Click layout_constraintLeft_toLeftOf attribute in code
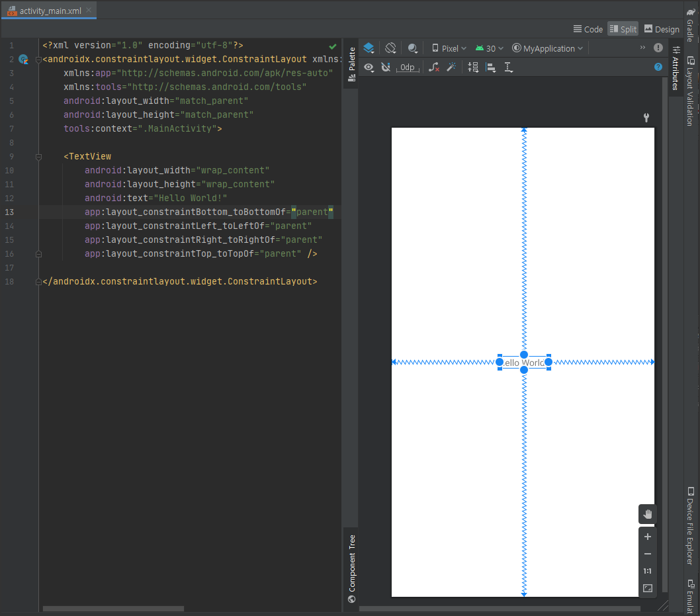 (x=175, y=226)
